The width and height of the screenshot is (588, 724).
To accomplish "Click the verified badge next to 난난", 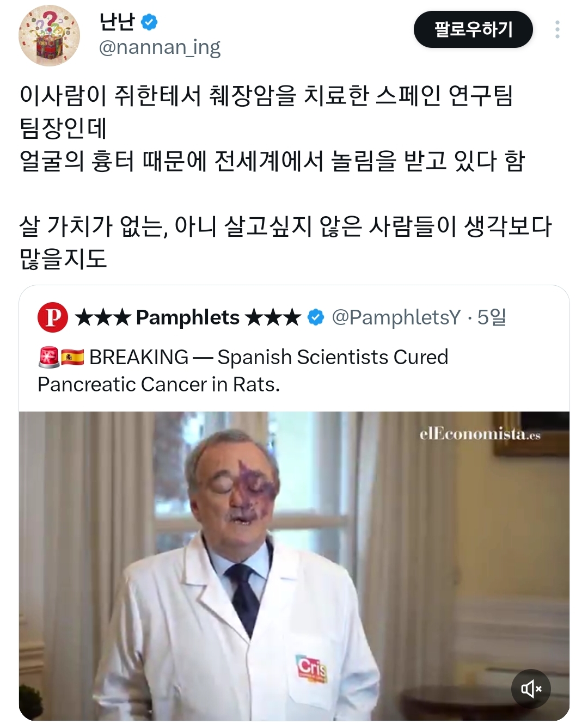I will (x=149, y=22).
